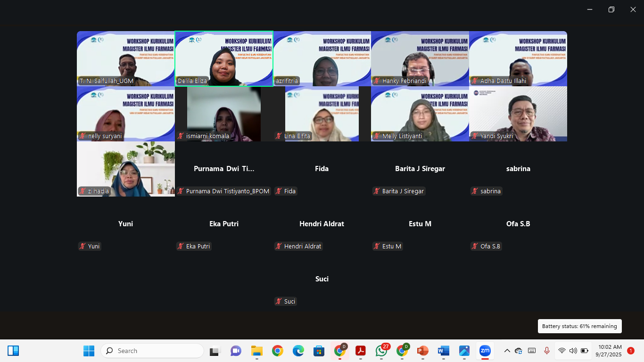The height and width of the screenshot is (362, 644).
Task: Open the Zoom app in taskbar
Action: click(485, 351)
